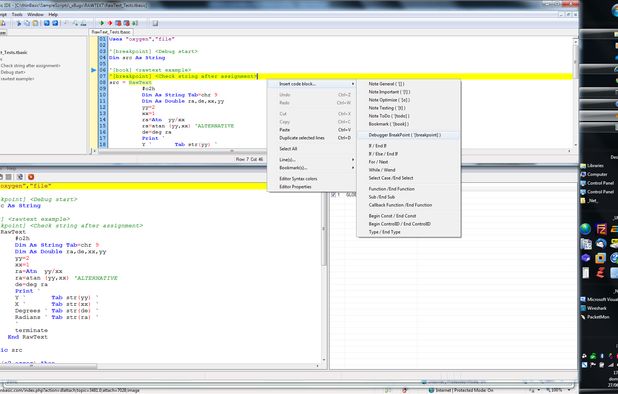Insert Sub / End Sub block
Viewport: 618px width, 394px height.
[x=409, y=197]
